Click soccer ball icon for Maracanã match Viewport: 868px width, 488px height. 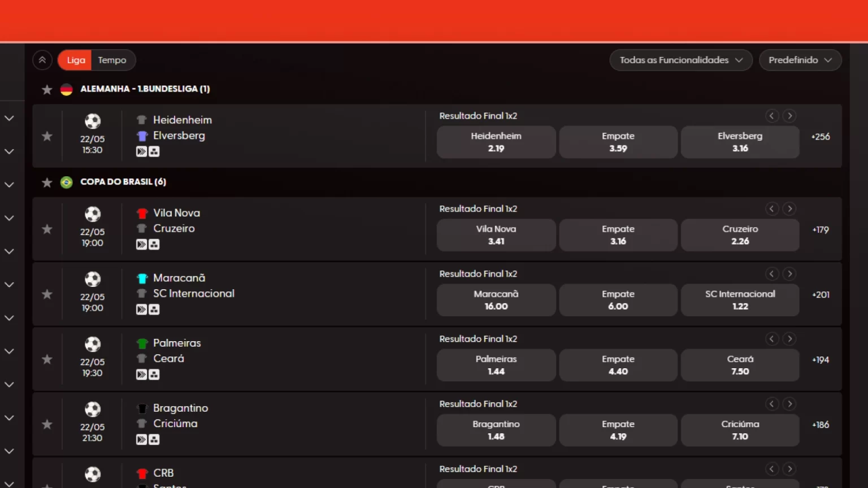click(93, 279)
